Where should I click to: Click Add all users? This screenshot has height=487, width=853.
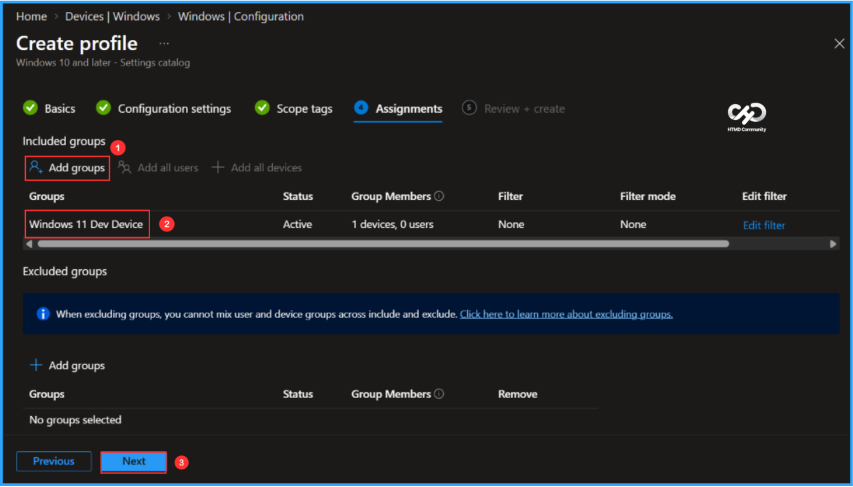[158, 168]
